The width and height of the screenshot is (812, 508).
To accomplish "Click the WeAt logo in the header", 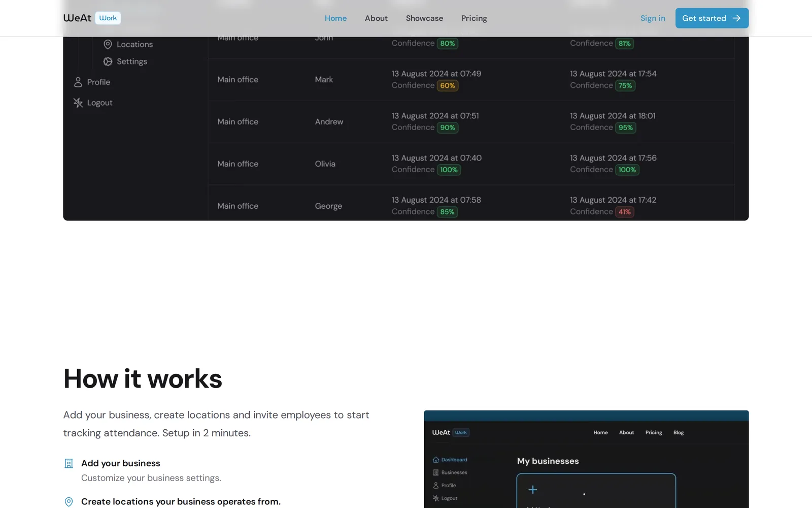I will (77, 18).
